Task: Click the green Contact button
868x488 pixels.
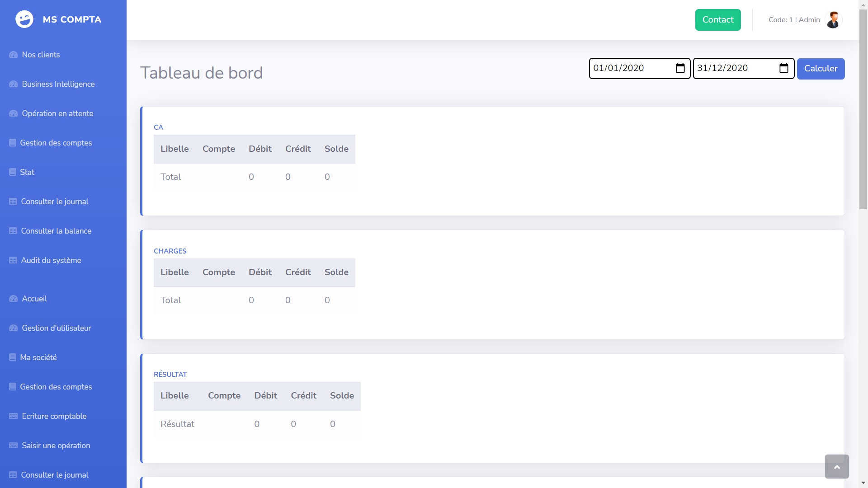Action: pos(718,20)
